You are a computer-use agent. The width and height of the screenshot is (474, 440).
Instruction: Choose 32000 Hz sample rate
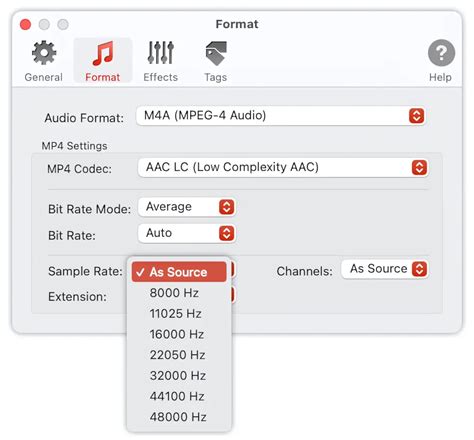[x=179, y=375]
